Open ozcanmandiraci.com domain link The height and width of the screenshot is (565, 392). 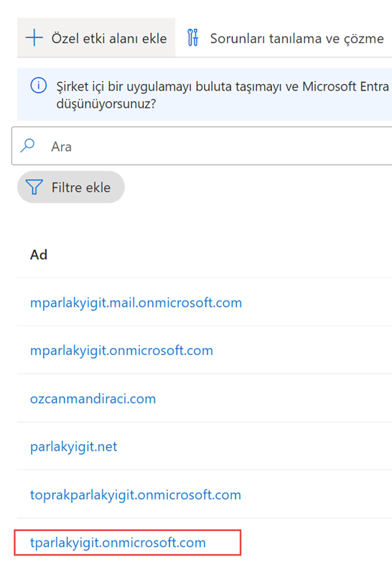click(x=93, y=398)
